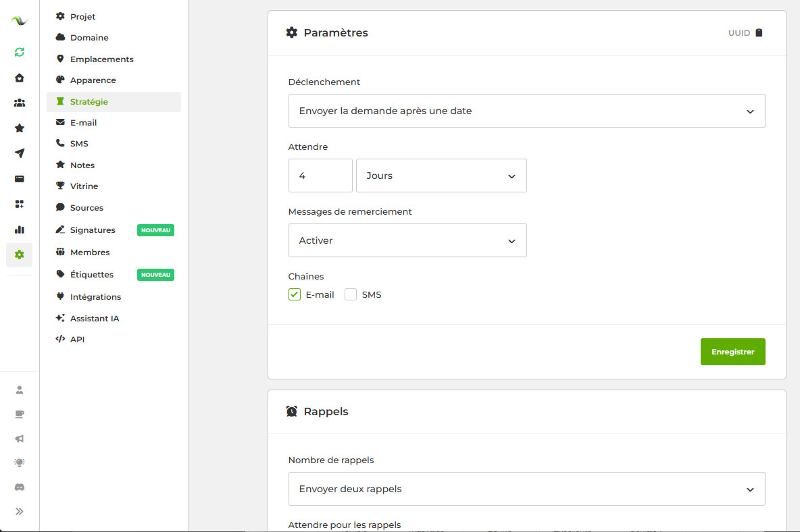Screen dimensions: 800x532
Task: Expand Messages de remerciement dropdown
Action: pyautogui.click(x=407, y=240)
